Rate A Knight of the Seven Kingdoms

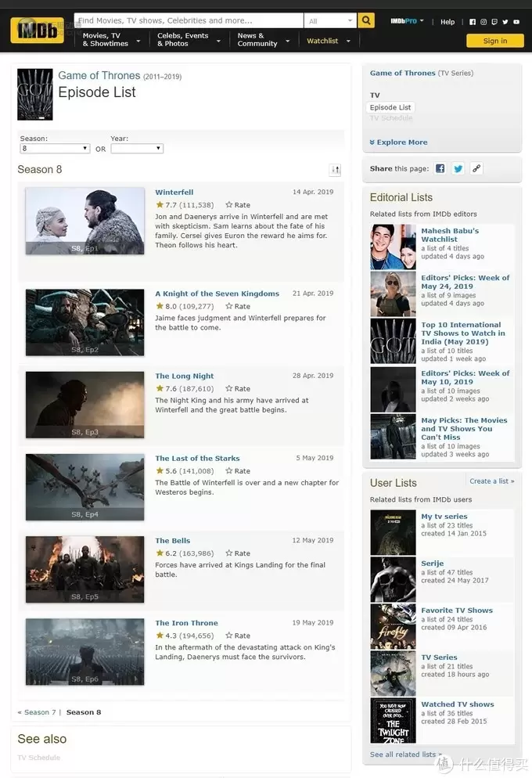click(238, 306)
